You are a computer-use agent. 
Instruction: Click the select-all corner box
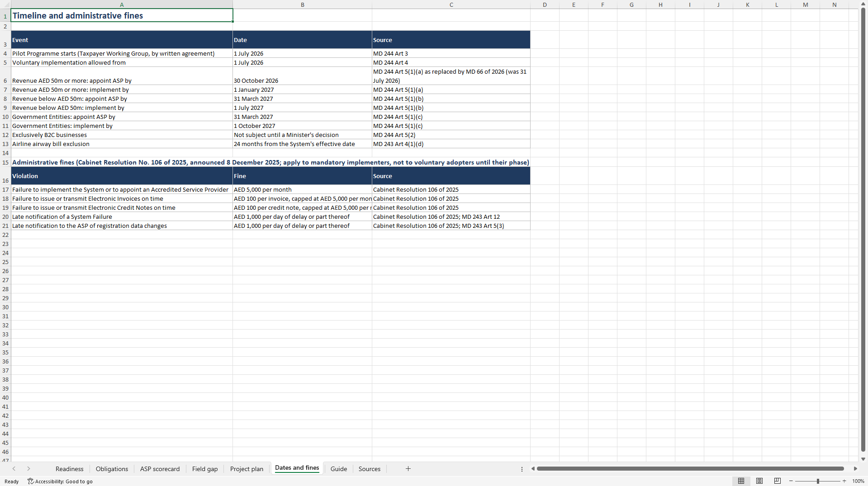pyautogui.click(x=5, y=5)
